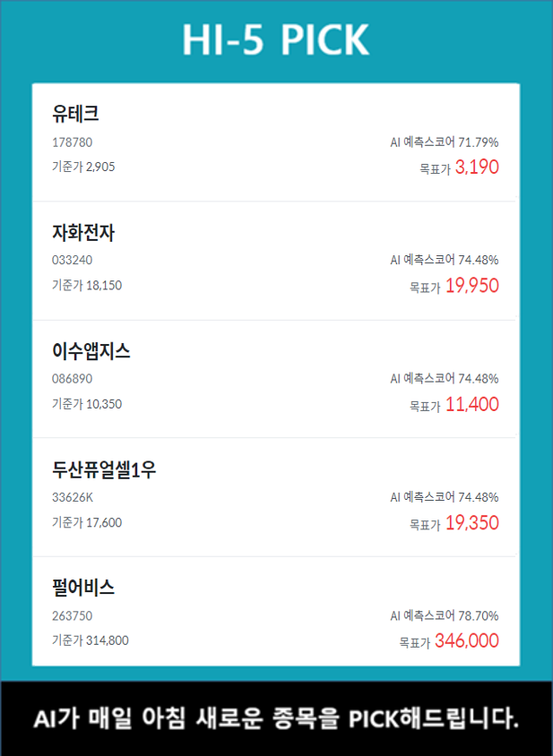Click the stock code 033240

point(72,260)
